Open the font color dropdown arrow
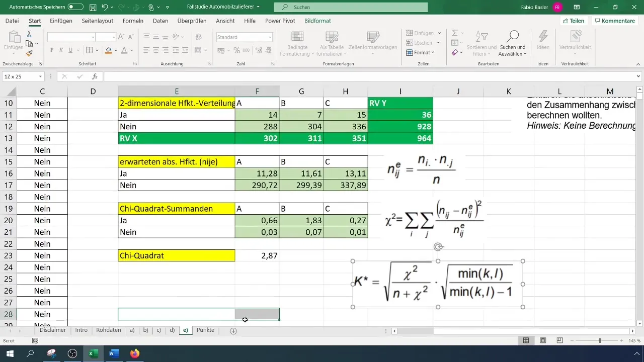The height and width of the screenshot is (362, 644). (132, 50)
